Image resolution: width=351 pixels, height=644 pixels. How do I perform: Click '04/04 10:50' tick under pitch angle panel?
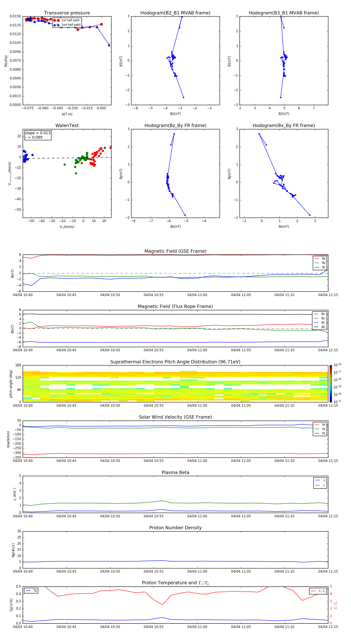point(110,406)
